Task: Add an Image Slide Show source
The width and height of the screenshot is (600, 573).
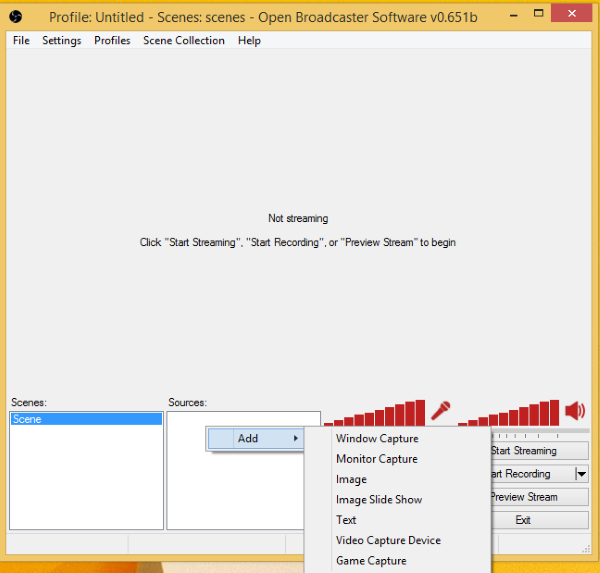Action: (379, 500)
